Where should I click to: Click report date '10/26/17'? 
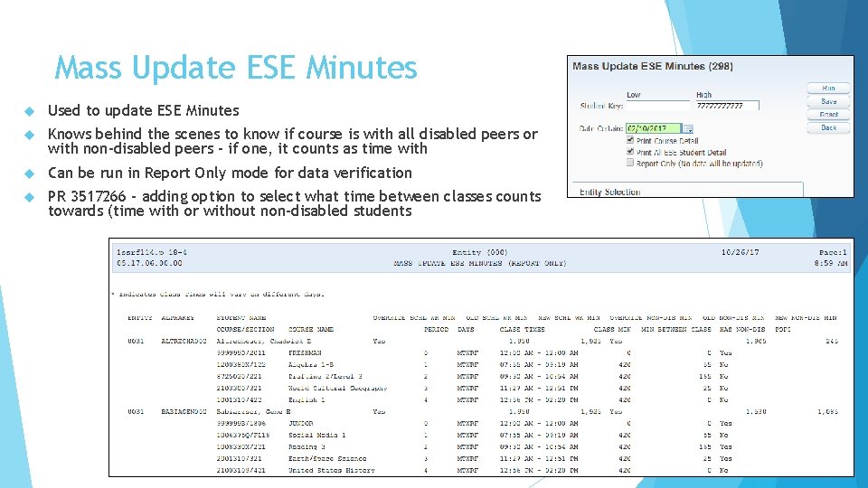point(740,252)
